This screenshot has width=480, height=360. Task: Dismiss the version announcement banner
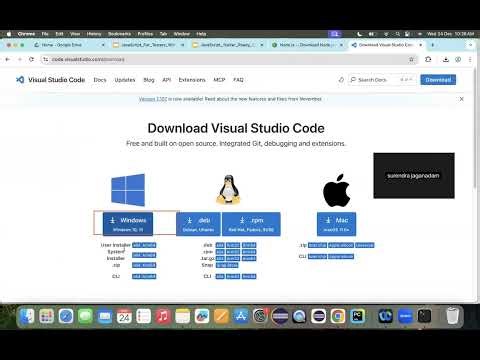(x=461, y=99)
